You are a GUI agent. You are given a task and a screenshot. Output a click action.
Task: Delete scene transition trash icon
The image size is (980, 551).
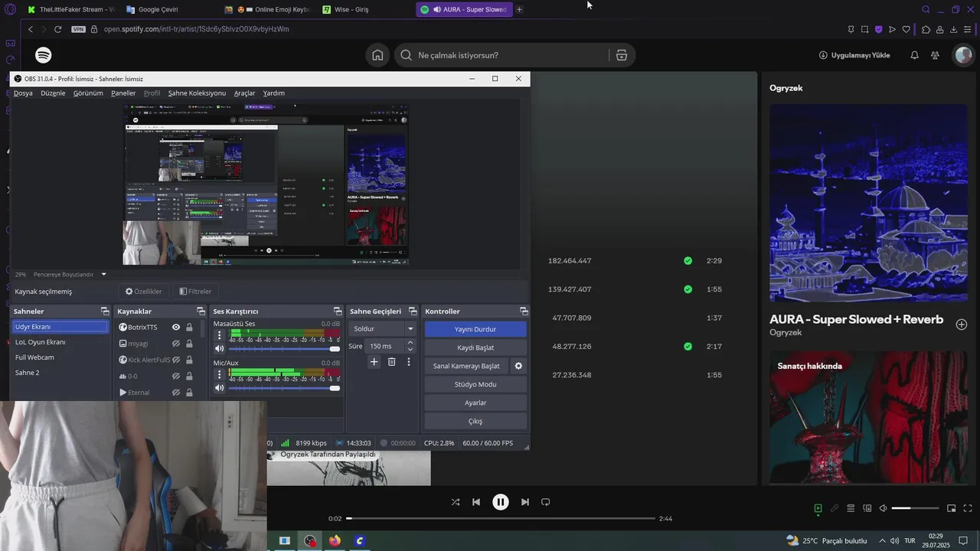[x=391, y=362]
